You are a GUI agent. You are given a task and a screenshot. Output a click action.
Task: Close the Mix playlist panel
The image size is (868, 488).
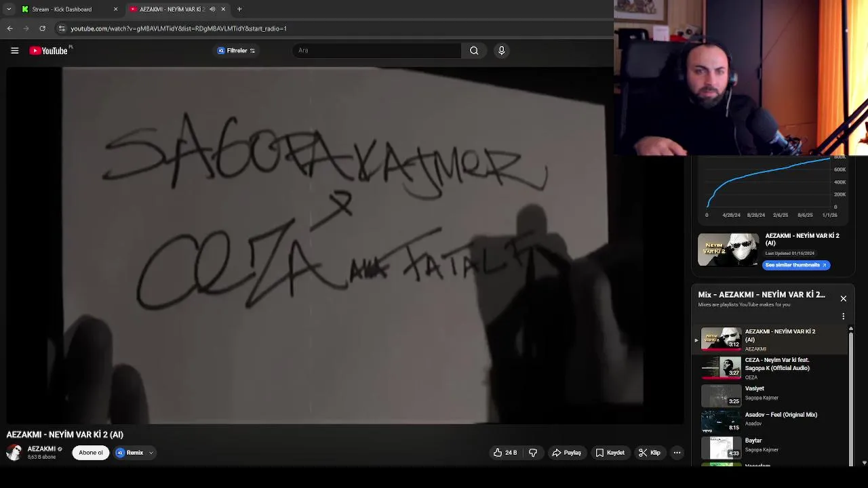(844, 298)
